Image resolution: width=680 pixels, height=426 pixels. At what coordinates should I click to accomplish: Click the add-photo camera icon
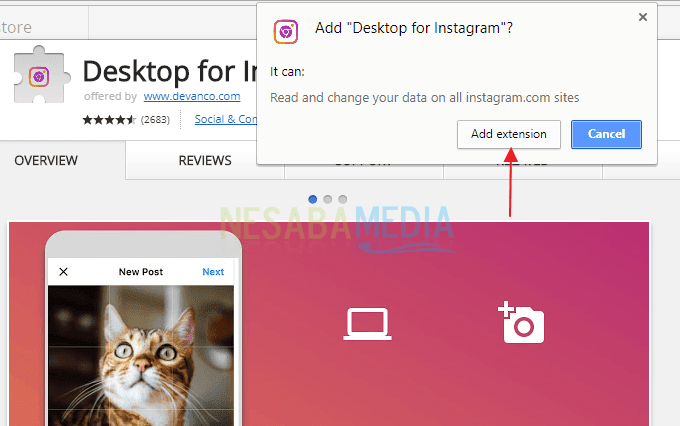click(x=521, y=322)
